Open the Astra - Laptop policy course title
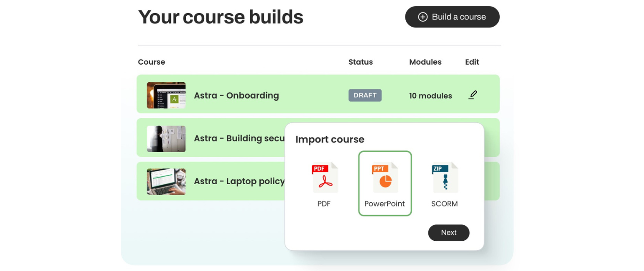This screenshot has height=271, width=644. pyautogui.click(x=239, y=181)
